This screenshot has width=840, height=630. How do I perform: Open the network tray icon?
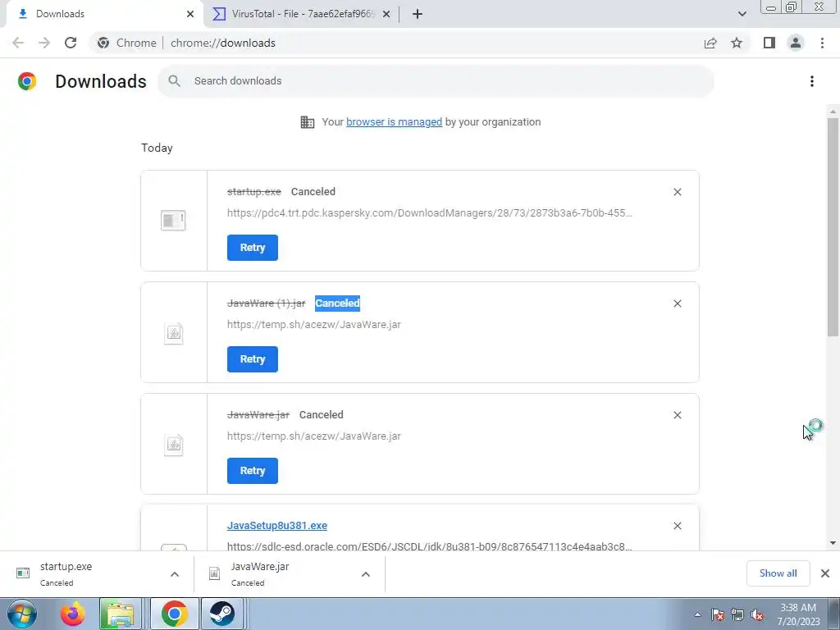point(737,615)
